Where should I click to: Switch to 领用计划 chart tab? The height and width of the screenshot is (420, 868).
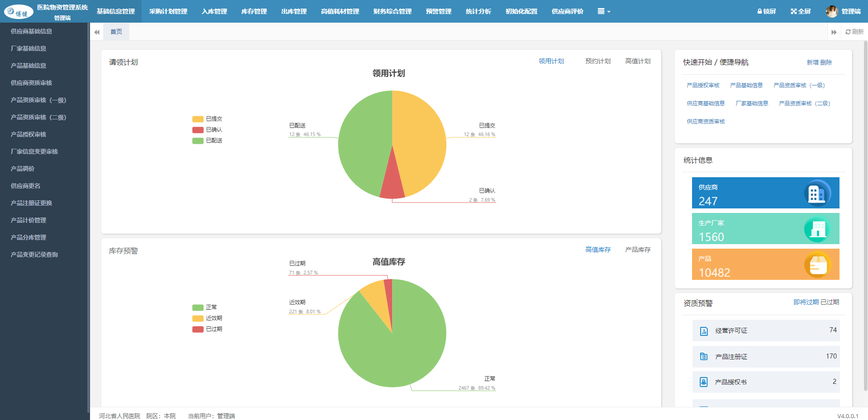point(551,61)
